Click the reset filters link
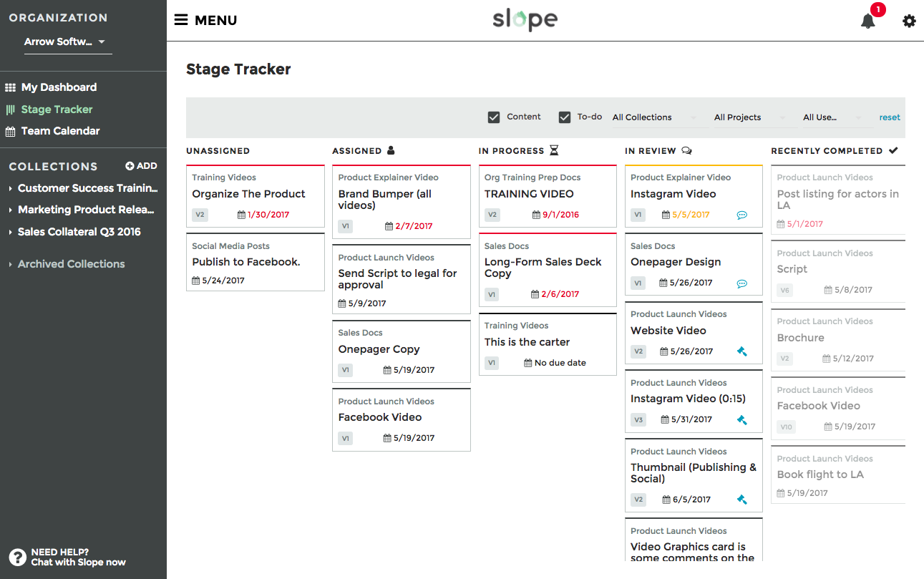Viewport: 924px width, 579px height. click(x=890, y=117)
